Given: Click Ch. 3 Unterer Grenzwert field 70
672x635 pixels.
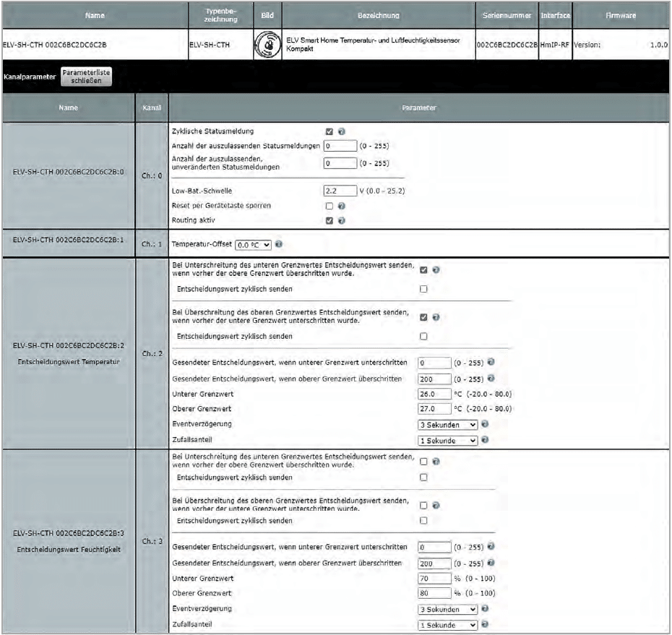Looking at the screenshot, I should coord(434,579).
